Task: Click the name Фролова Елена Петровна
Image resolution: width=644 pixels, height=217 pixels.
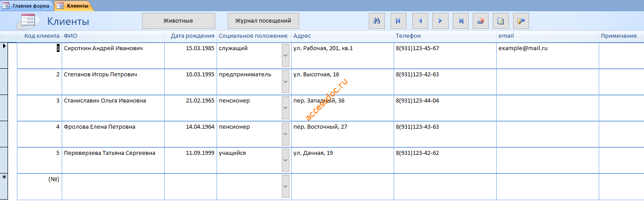Action: tap(99, 127)
